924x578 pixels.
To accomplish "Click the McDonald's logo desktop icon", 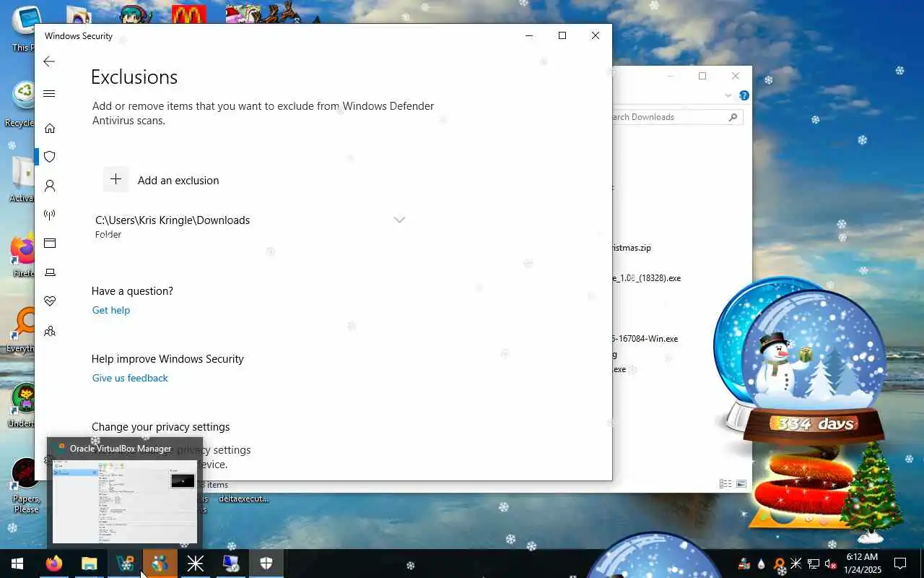I will tap(189, 14).
